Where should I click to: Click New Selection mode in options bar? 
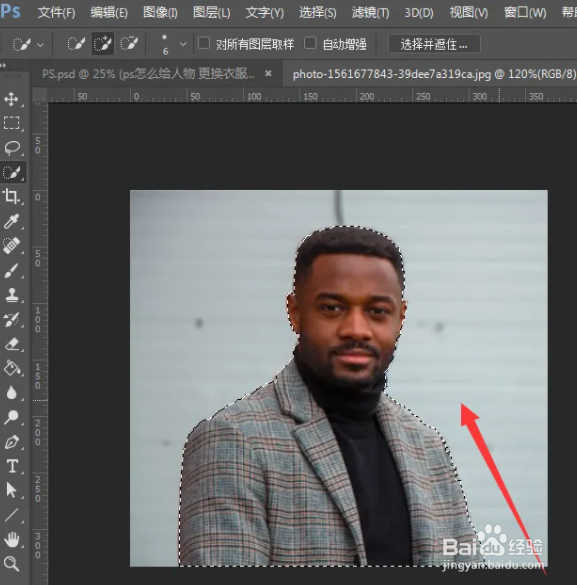tap(76, 44)
